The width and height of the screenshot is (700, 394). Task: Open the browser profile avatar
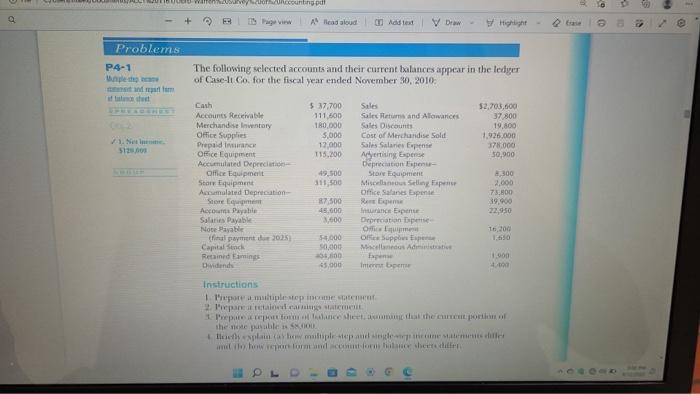pos(668,4)
